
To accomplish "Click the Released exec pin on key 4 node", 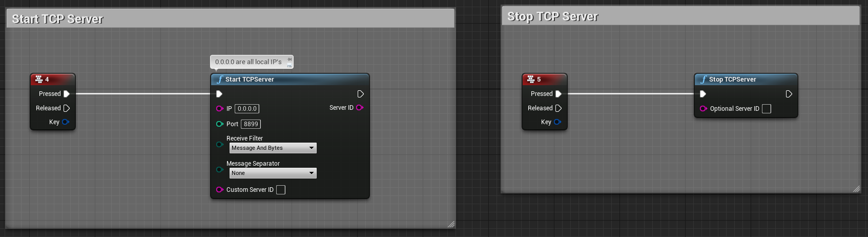I will coord(67,108).
